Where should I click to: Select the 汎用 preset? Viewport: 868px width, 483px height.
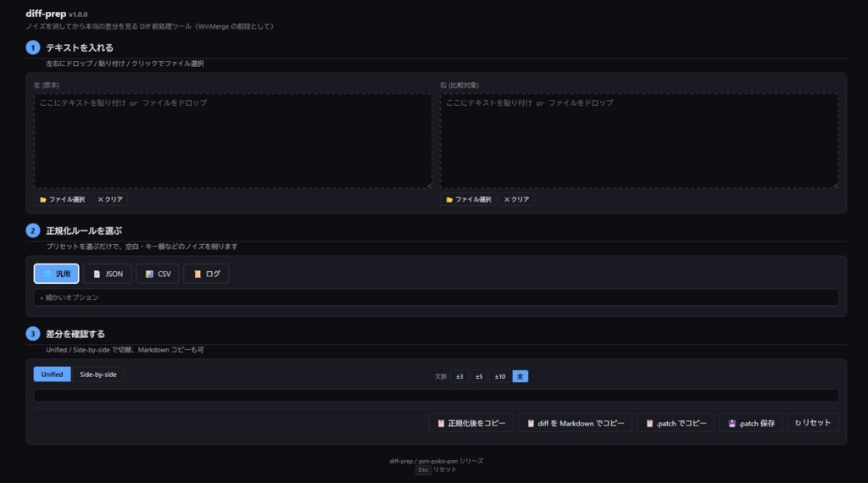click(x=57, y=274)
